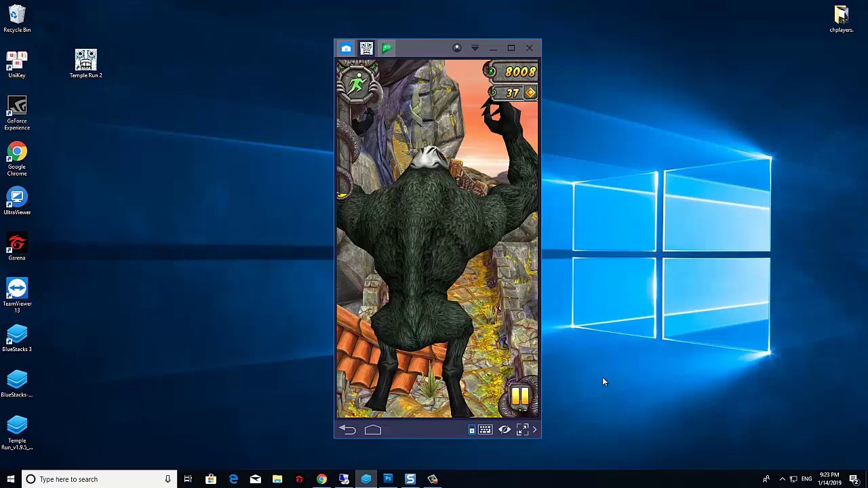Open the Recycle Bin desktop icon
The width and height of the screenshot is (868, 488).
tap(17, 19)
